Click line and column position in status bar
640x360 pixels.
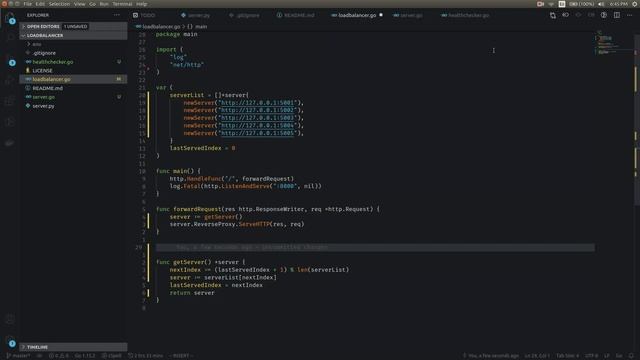pyautogui.click(x=537, y=356)
